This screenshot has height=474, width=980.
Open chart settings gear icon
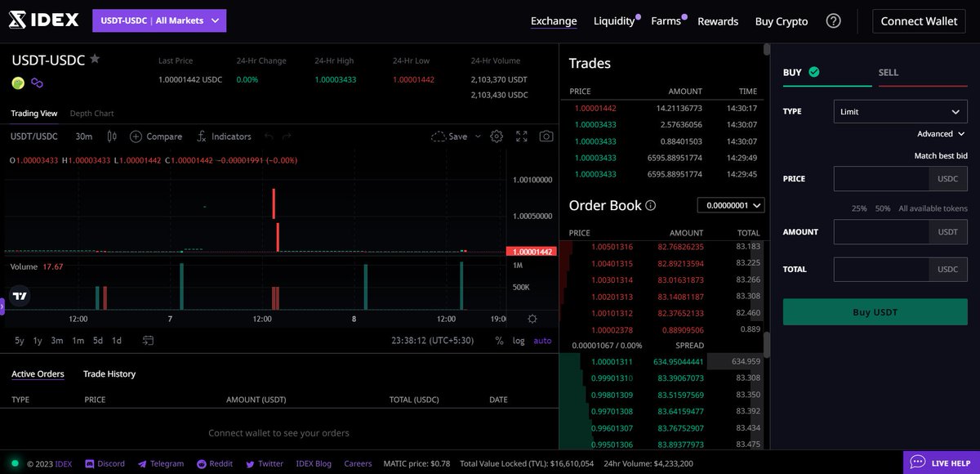tap(497, 136)
